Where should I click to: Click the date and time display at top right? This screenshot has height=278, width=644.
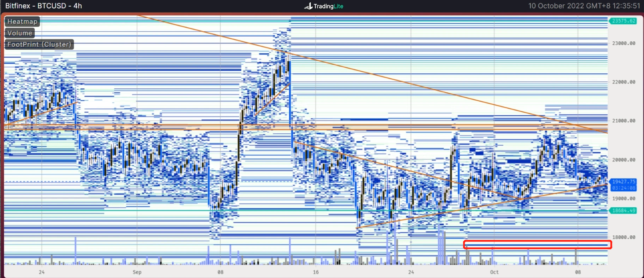584,6
